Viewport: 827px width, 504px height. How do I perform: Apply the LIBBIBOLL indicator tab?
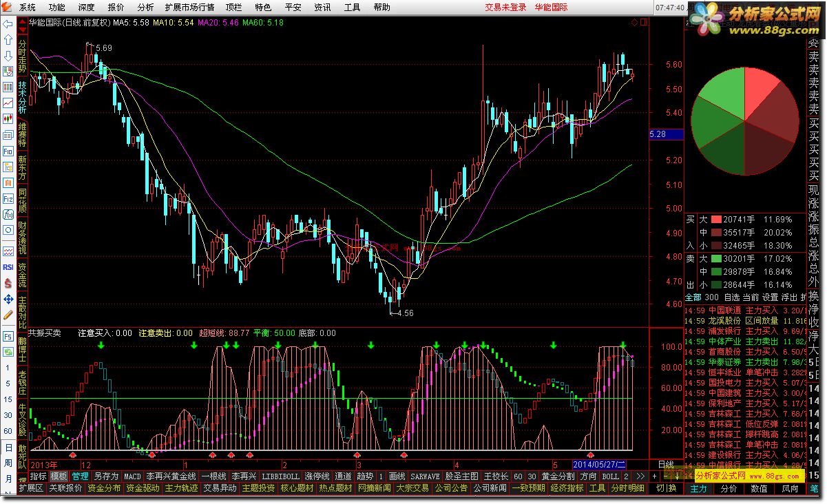coord(281,476)
